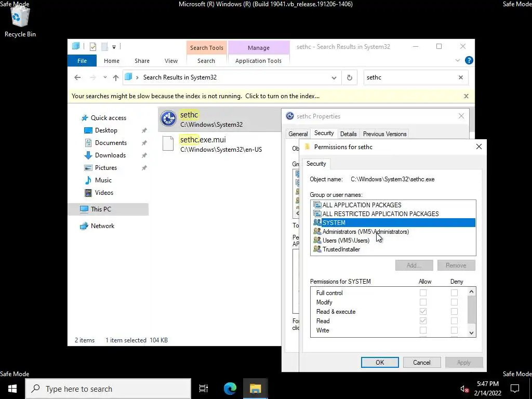Toggle Read & execute Deny checkbox

(454, 312)
